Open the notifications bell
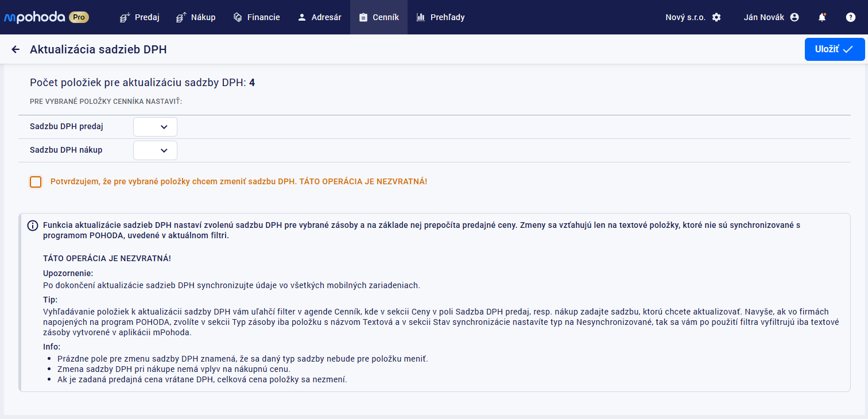Screen dimensions: 868x419 (x=822, y=17)
